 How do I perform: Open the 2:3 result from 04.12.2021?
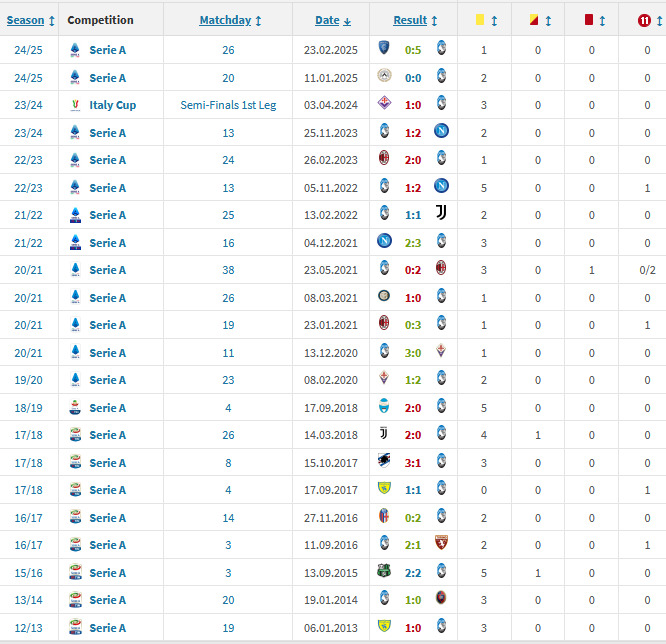[413, 243]
